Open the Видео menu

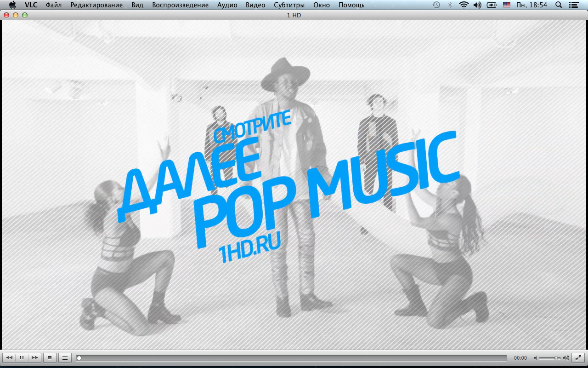[255, 5]
